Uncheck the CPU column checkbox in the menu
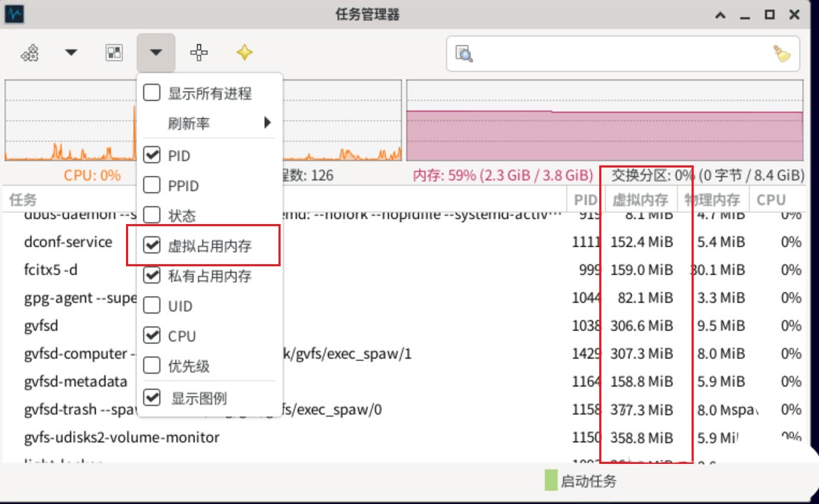Viewport: 819px width, 504px height. [x=152, y=335]
